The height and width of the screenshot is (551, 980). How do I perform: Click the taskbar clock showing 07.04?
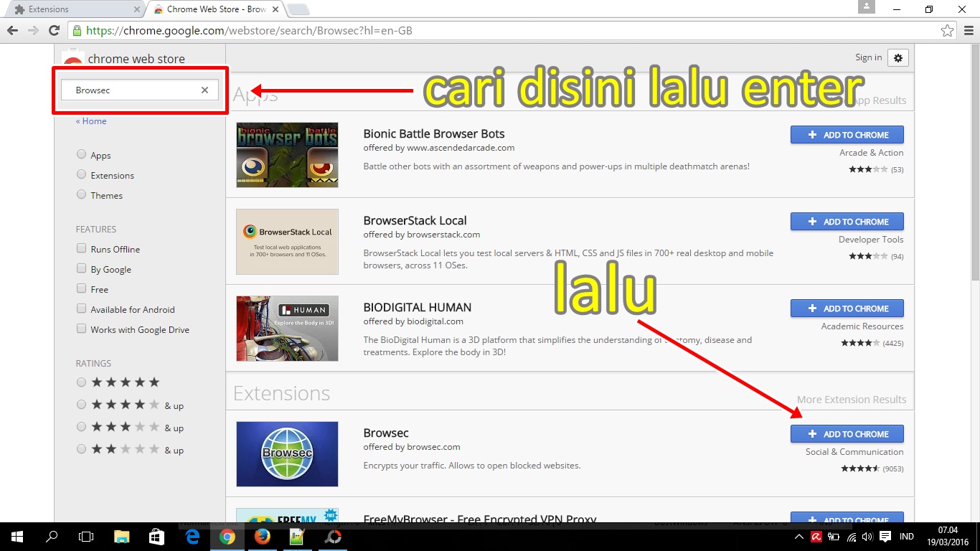946,537
